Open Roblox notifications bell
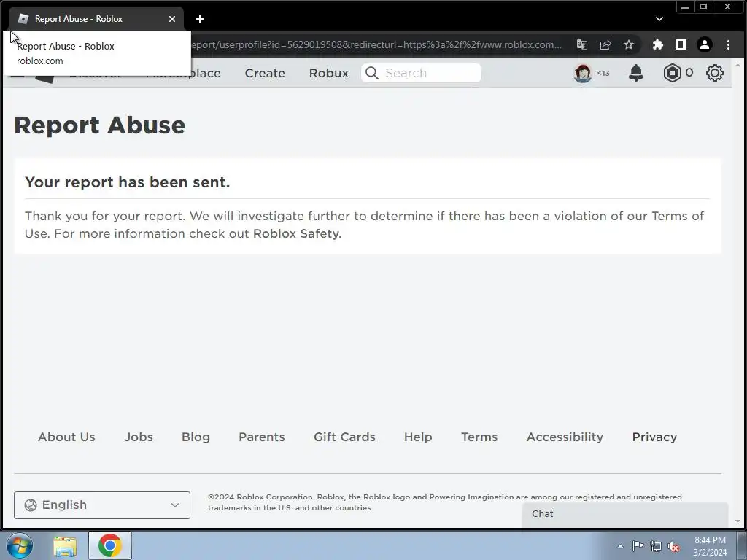Screen dimensions: 747x560 pyautogui.click(x=636, y=73)
